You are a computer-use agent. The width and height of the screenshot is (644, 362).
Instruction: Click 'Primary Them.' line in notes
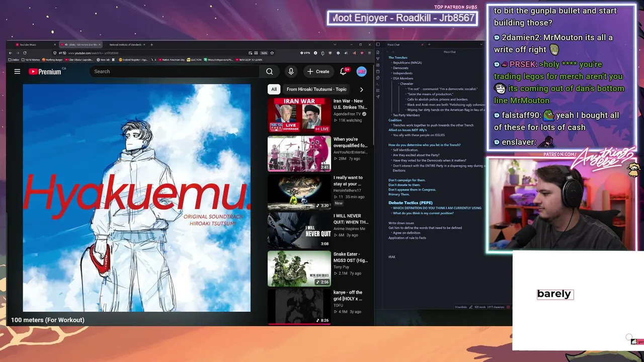(x=399, y=194)
